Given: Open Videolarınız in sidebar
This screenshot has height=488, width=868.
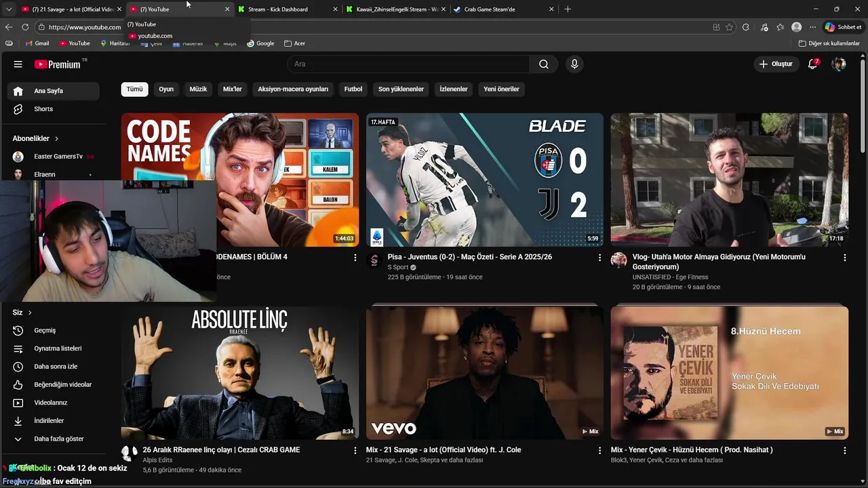Looking at the screenshot, I should pyautogui.click(x=53, y=403).
